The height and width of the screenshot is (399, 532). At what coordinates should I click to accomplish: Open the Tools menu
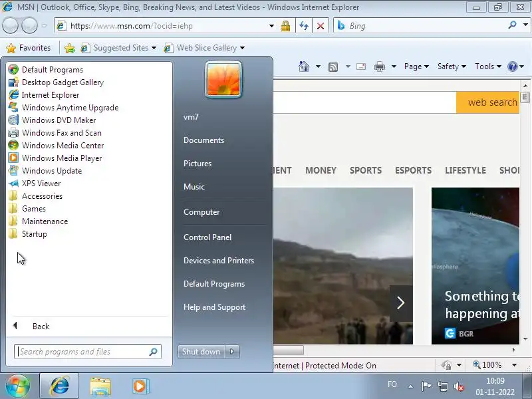(488, 66)
